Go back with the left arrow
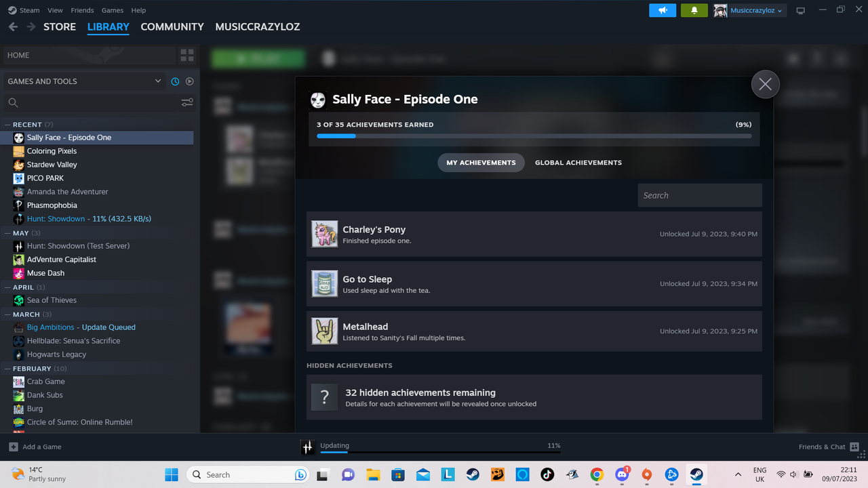Viewport: 868px width, 488px height. click(13, 26)
